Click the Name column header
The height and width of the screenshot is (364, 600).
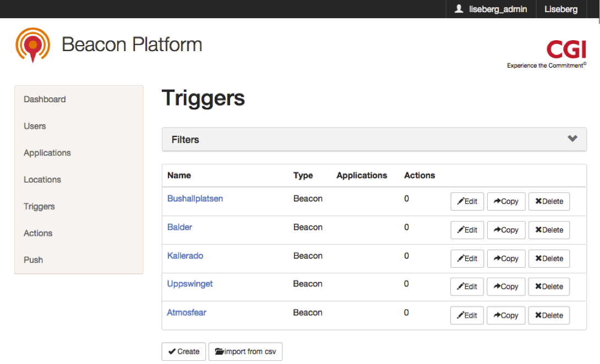179,175
